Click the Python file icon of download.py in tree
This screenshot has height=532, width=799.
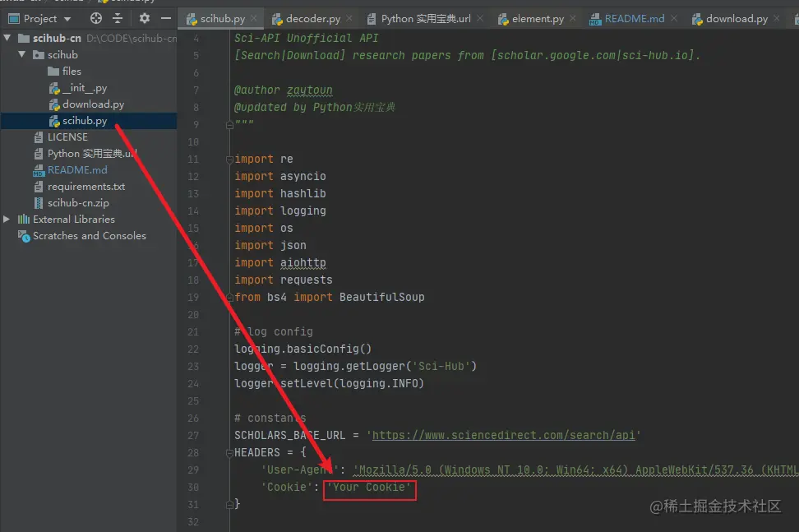54,104
